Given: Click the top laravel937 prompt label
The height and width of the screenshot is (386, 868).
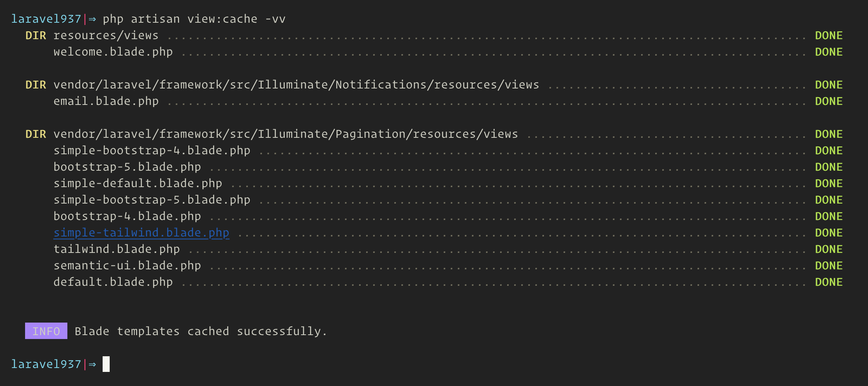Looking at the screenshot, I should coord(46,19).
